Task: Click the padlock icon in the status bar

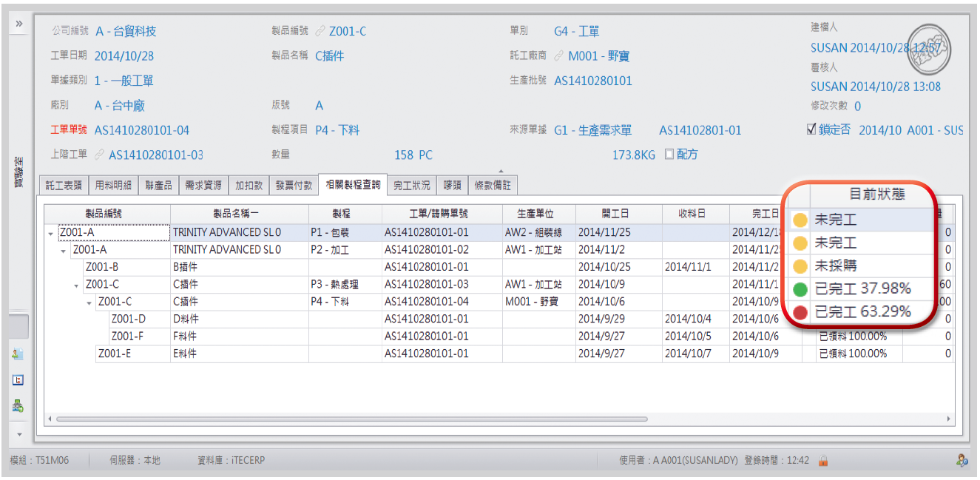Action: click(822, 461)
